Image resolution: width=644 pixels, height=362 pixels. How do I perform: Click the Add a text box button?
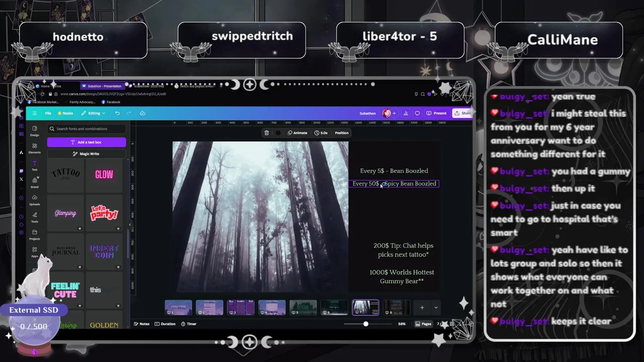(x=87, y=142)
